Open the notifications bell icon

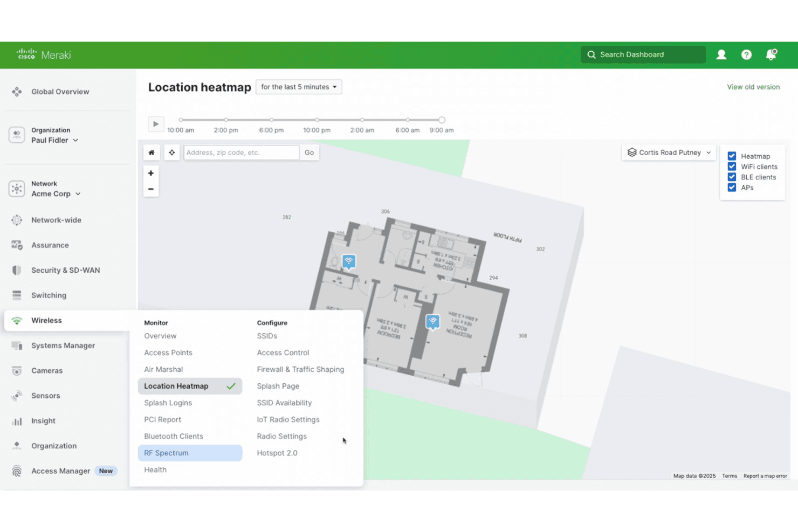click(771, 54)
